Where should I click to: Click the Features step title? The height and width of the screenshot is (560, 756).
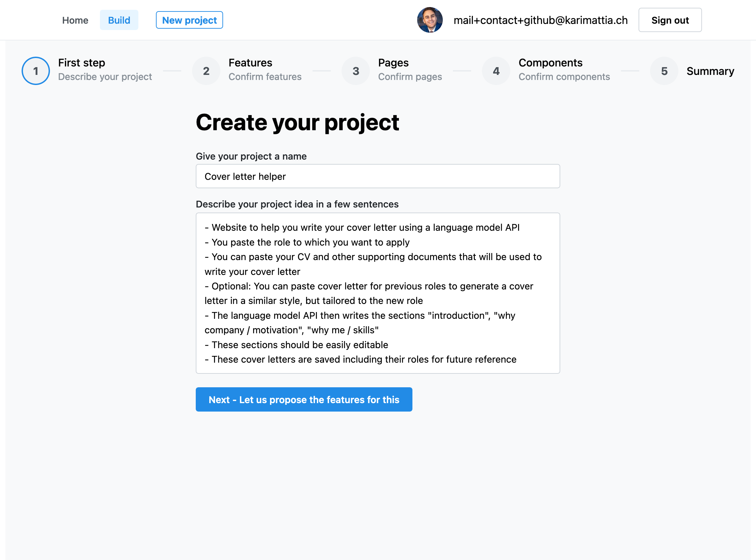250,63
